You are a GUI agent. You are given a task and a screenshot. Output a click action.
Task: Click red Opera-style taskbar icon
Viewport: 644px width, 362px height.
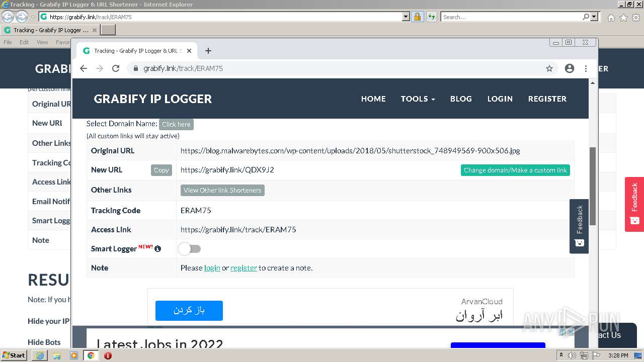click(108, 355)
